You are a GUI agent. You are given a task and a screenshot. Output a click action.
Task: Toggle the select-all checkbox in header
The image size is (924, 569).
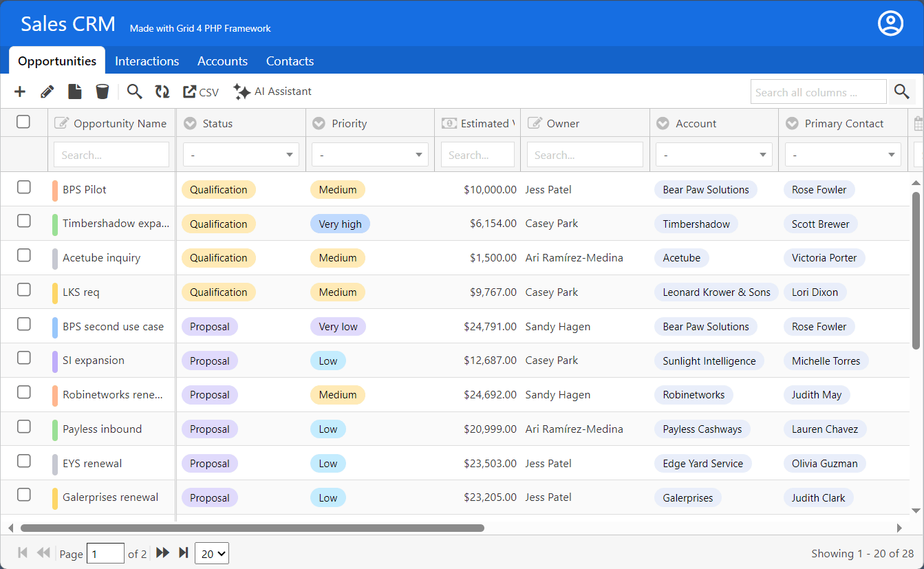pyautogui.click(x=23, y=122)
